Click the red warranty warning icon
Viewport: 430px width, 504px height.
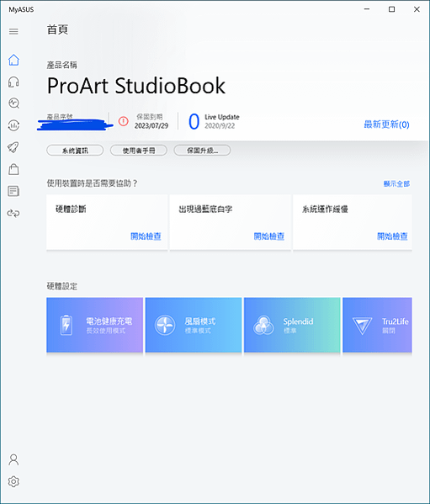tap(124, 121)
